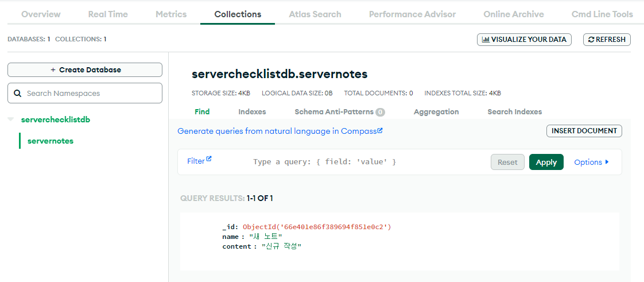This screenshot has width=644, height=282.
Task: Click the LOGICAL DATA SIZE: 0B stat
Action: [x=297, y=93]
